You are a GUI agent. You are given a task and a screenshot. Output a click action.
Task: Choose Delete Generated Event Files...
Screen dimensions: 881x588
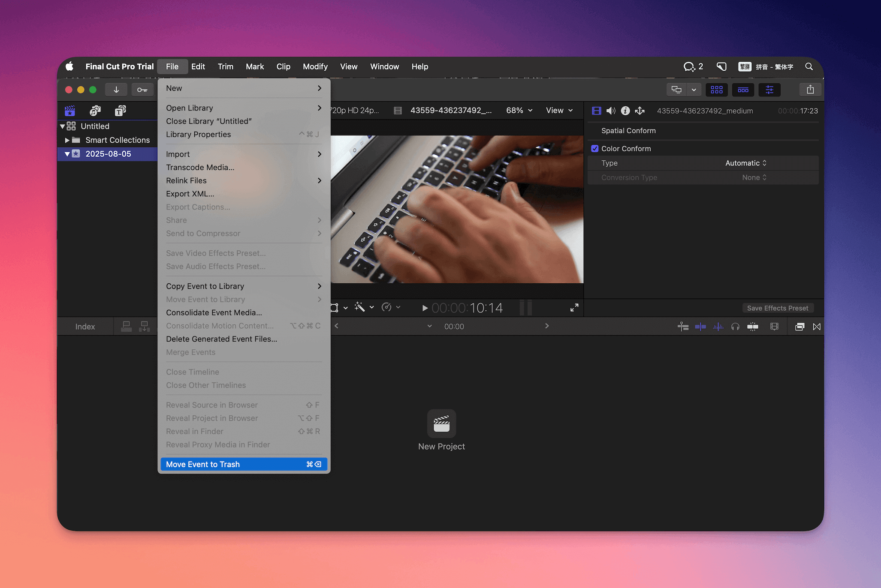point(243,339)
